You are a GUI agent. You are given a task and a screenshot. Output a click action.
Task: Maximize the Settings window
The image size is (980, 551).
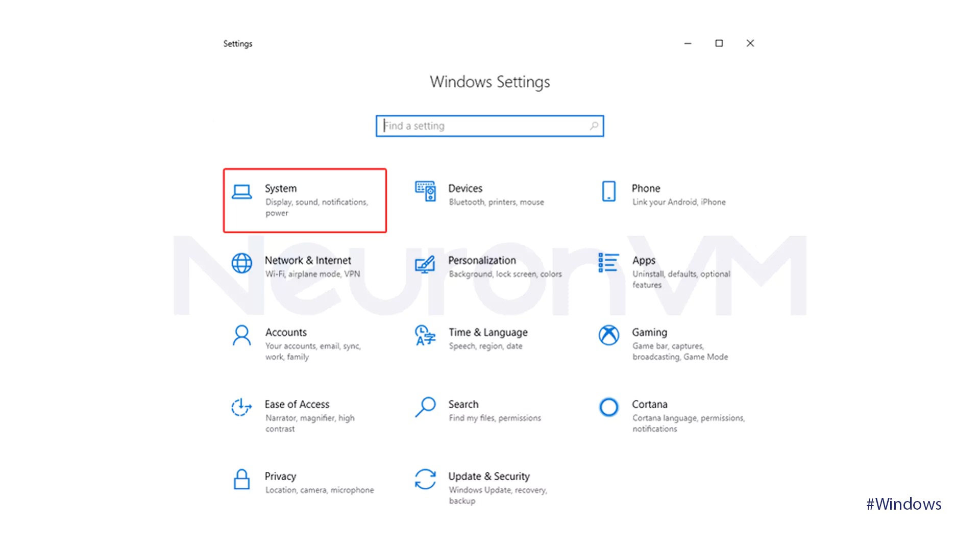(719, 43)
